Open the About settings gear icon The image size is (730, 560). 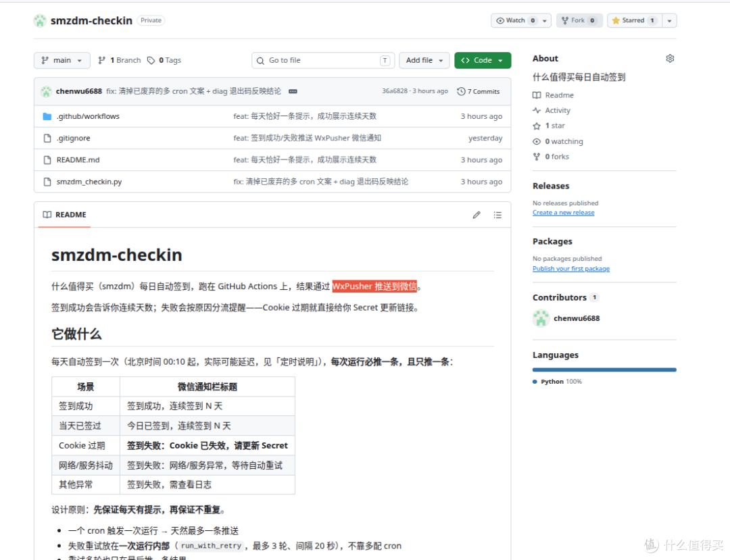tap(670, 58)
